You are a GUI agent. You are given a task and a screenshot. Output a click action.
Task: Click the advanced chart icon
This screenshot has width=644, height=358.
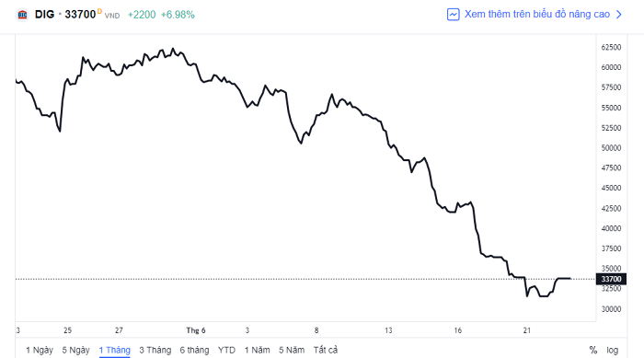pyautogui.click(x=453, y=15)
